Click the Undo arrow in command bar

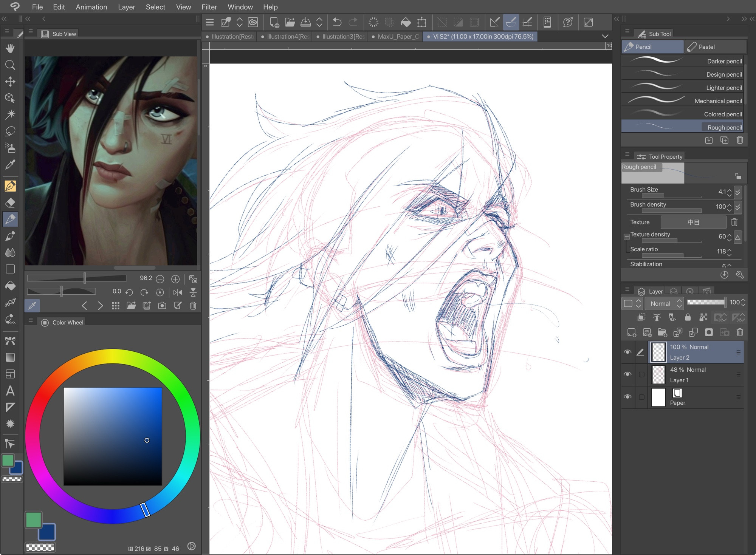[337, 22]
